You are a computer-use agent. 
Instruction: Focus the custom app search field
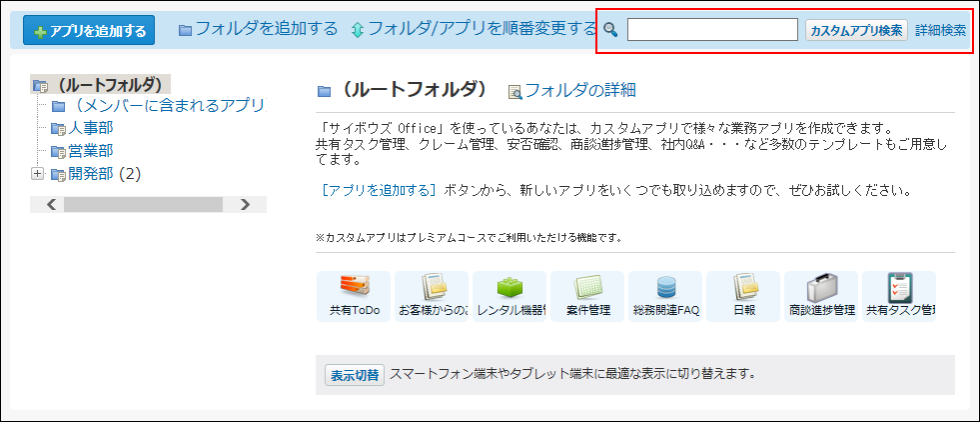coord(711,30)
